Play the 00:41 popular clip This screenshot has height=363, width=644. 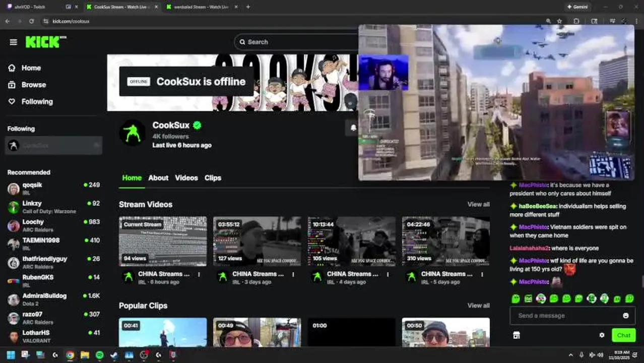[163, 332]
